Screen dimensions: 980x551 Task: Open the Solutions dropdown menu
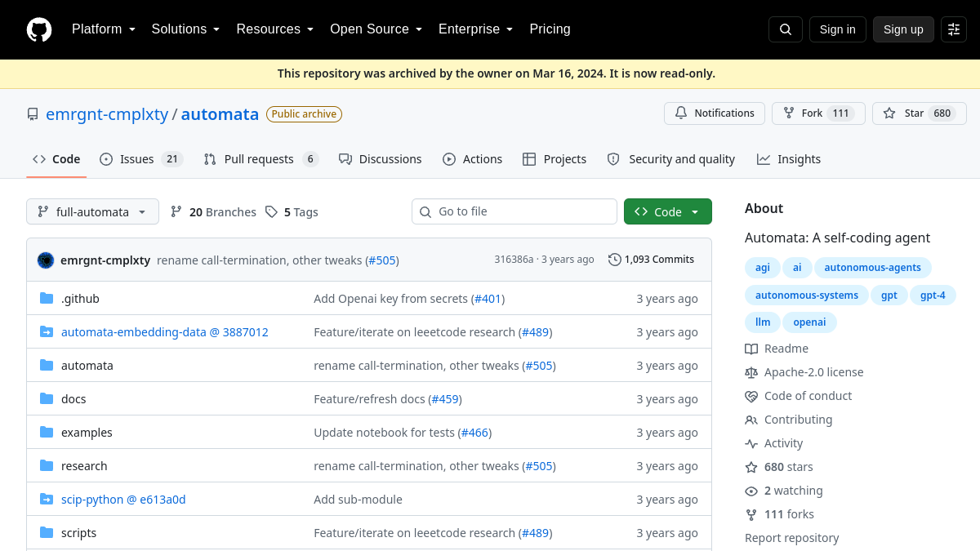pyautogui.click(x=185, y=29)
